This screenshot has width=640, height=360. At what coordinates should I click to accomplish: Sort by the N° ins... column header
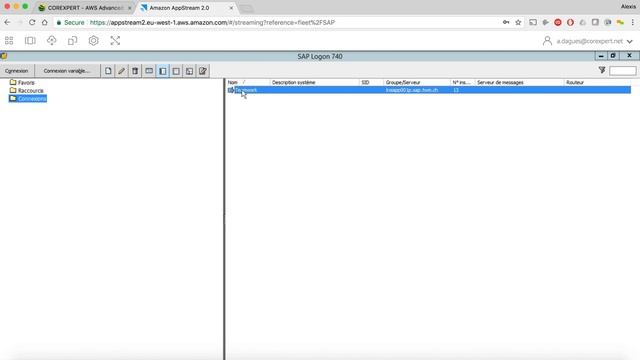pyautogui.click(x=462, y=82)
